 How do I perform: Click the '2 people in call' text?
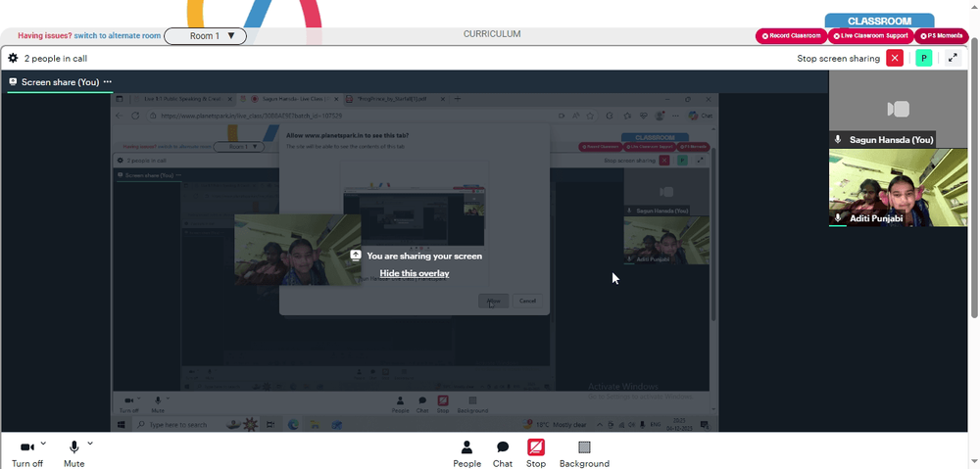point(56,59)
